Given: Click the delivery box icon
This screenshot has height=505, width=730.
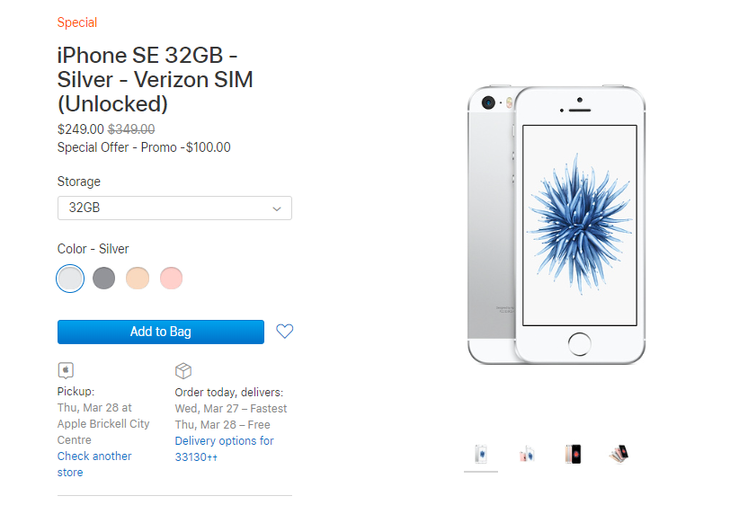Looking at the screenshot, I should point(183,370).
